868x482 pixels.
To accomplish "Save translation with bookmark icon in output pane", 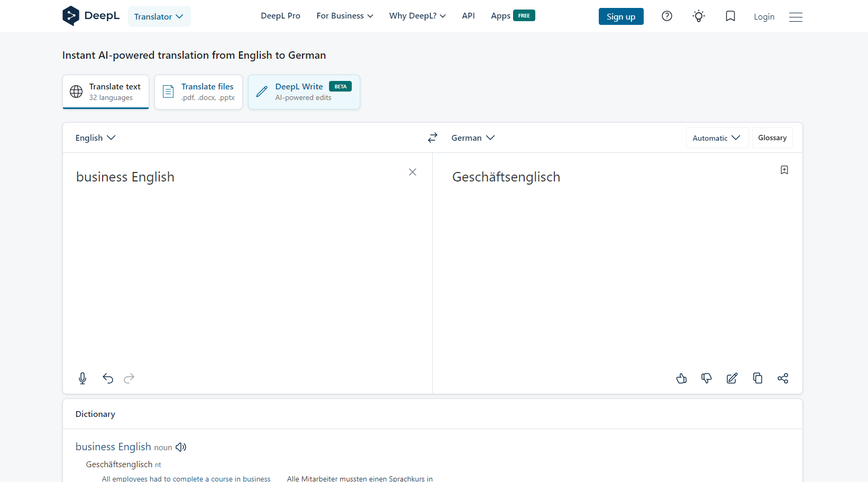I will [784, 170].
